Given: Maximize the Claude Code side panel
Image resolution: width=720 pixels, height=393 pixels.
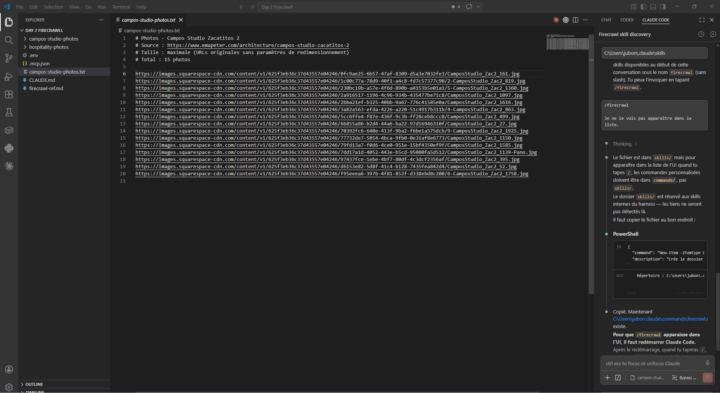Looking at the screenshot, I should 702,20.
